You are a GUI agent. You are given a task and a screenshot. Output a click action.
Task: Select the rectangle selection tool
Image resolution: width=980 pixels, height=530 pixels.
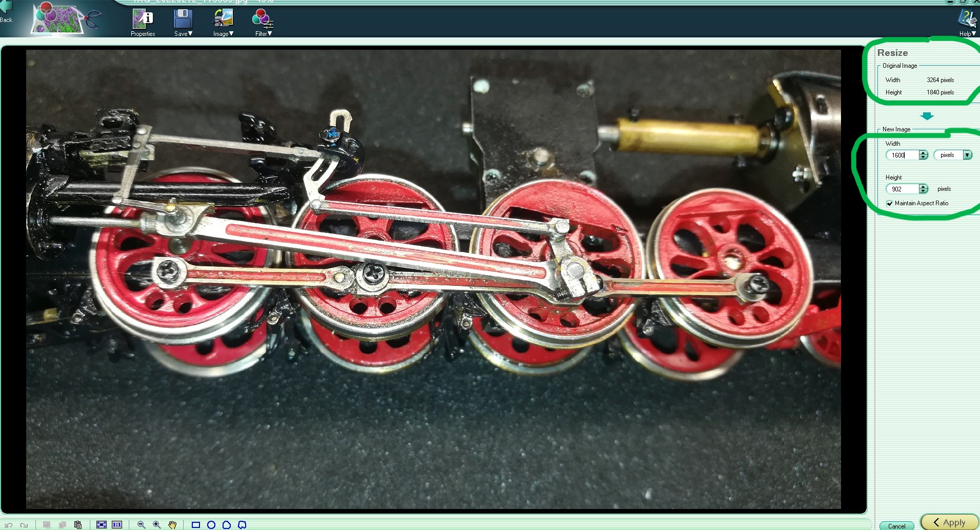195,524
